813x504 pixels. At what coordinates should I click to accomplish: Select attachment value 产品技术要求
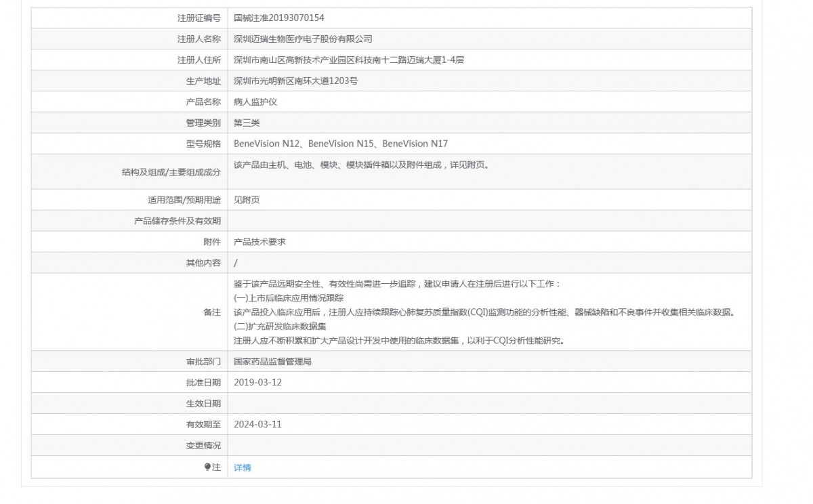pos(259,242)
